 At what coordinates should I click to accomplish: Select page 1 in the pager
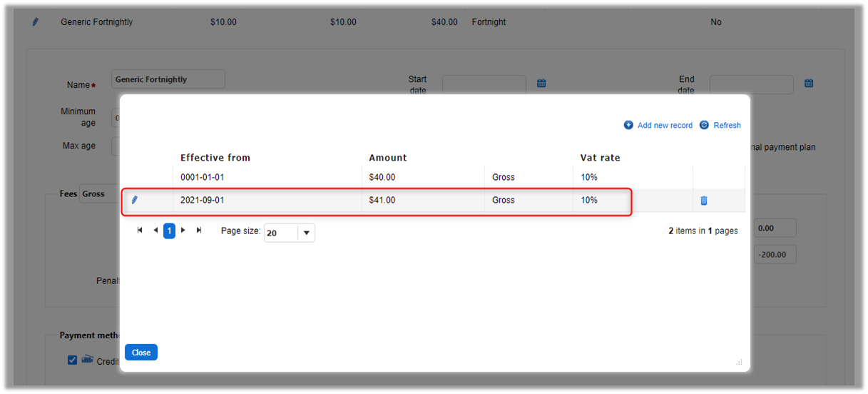pyautogui.click(x=169, y=231)
